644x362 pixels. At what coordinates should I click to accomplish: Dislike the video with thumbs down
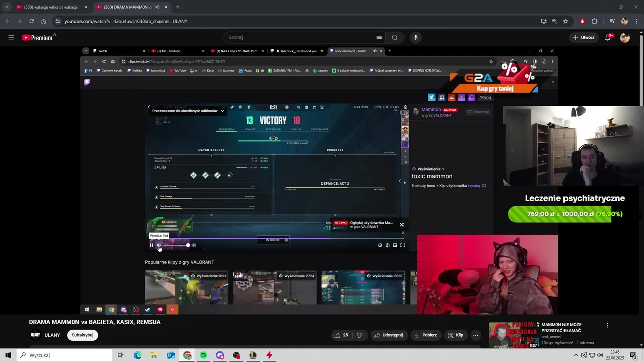tap(359, 335)
